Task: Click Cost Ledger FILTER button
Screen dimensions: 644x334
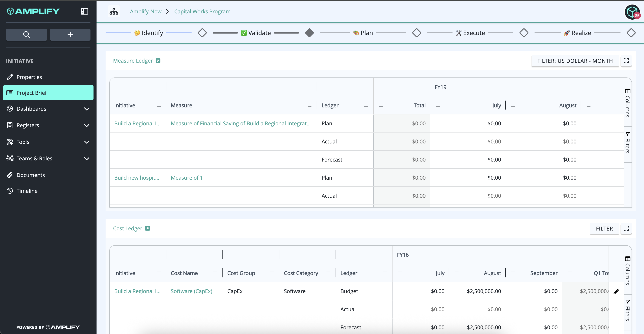Action: 604,228
